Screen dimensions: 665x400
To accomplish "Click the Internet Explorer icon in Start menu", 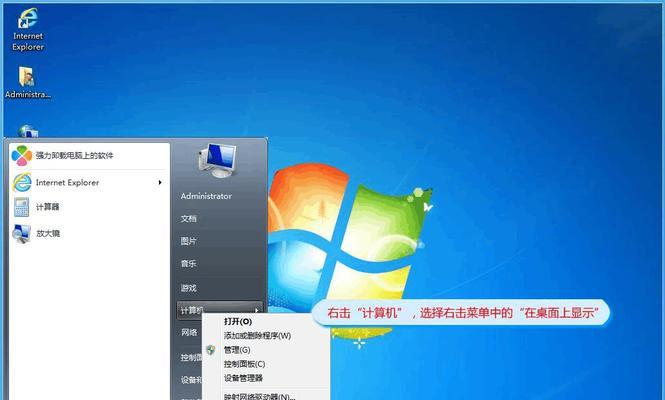I will 22,182.
